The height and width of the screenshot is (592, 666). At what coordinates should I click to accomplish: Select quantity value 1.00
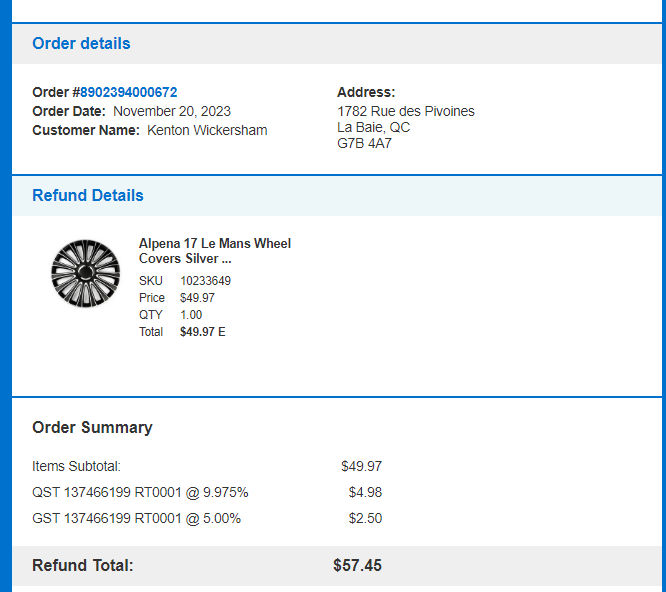coord(191,315)
